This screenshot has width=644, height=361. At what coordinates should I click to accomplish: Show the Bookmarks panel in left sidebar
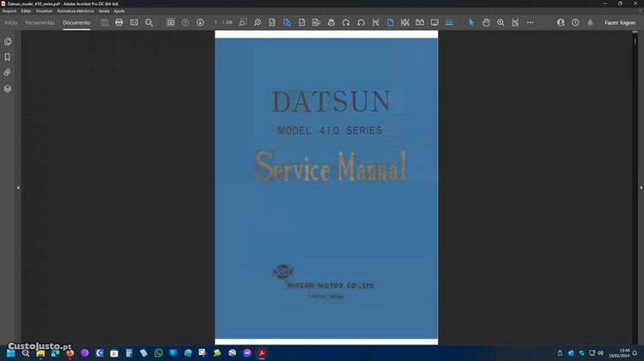pos(8,57)
